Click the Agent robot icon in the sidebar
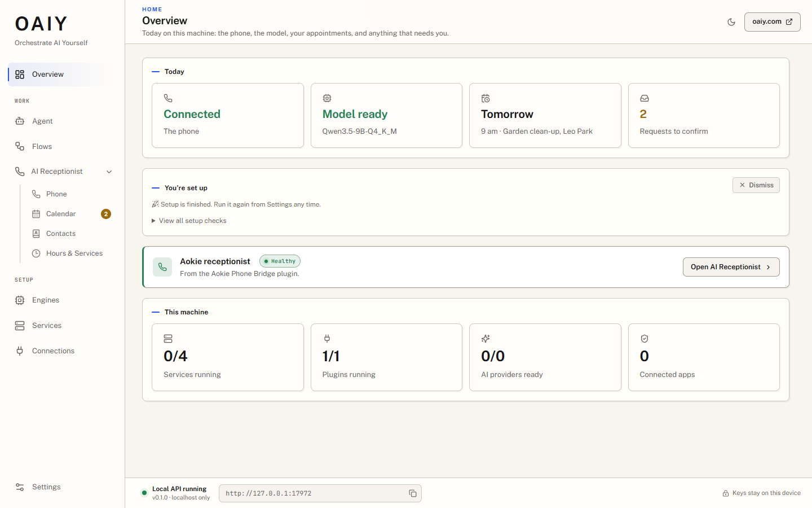812x508 pixels. [x=20, y=121]
